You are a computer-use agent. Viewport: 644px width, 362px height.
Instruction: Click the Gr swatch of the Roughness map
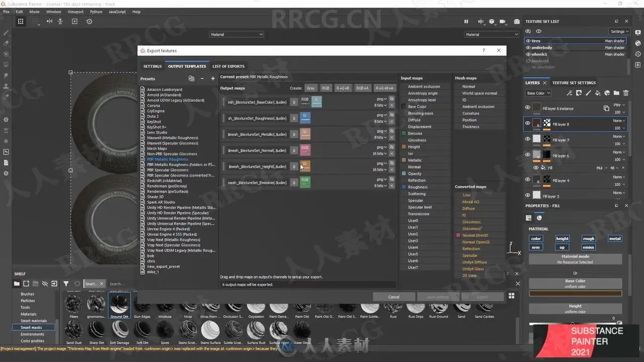point(305,118)
